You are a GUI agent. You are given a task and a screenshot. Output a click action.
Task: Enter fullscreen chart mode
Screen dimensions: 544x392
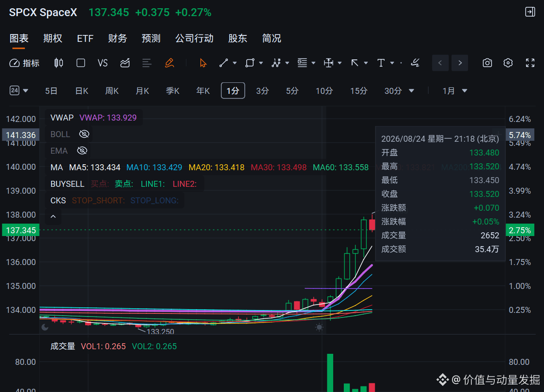[x=530, y=63]
